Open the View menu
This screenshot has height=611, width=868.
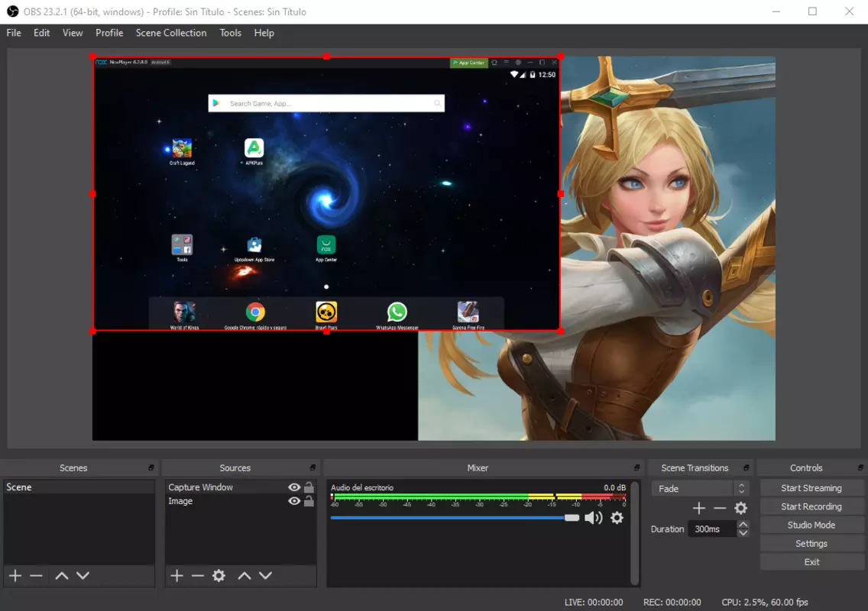73,33
